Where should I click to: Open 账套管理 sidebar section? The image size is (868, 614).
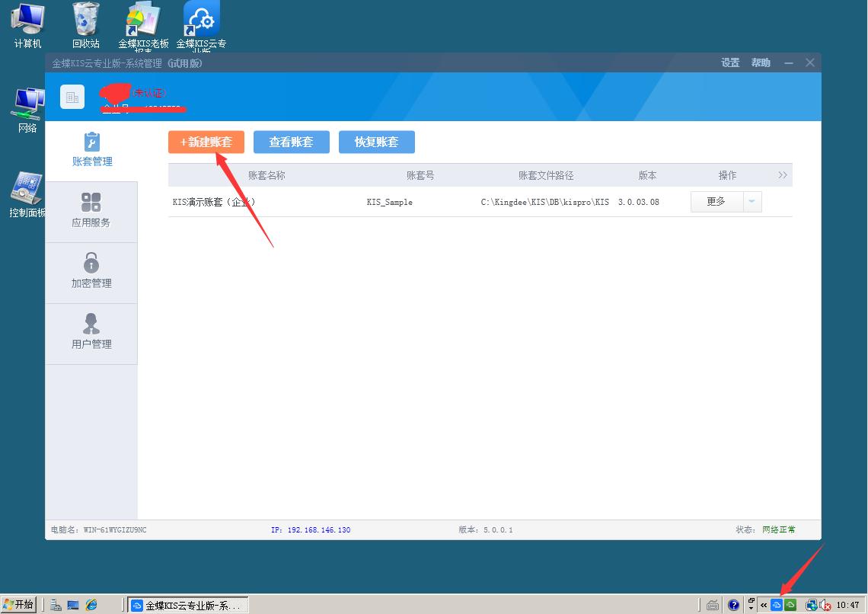pyautogui.click(x=92, y=149)
